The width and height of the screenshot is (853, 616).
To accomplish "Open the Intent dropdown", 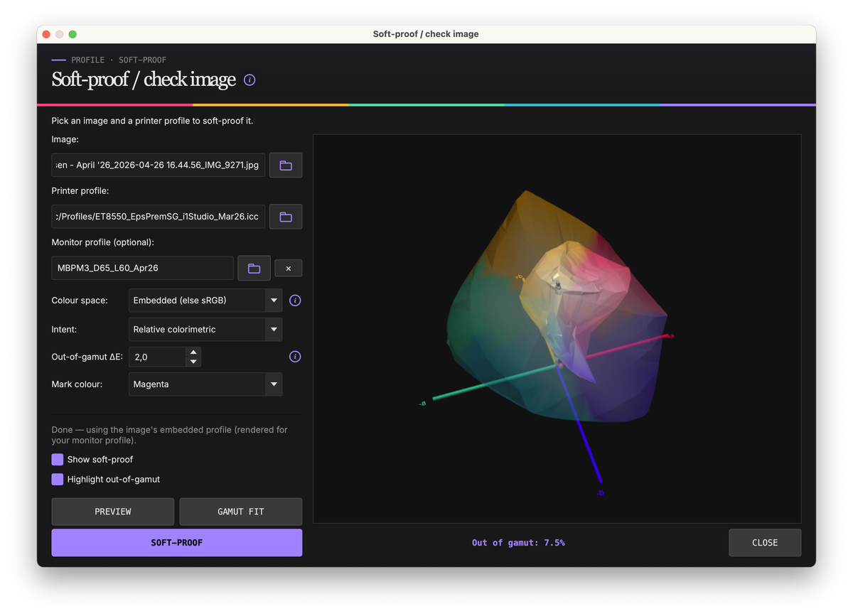I will pyautogui.click(x=205, y=330).
